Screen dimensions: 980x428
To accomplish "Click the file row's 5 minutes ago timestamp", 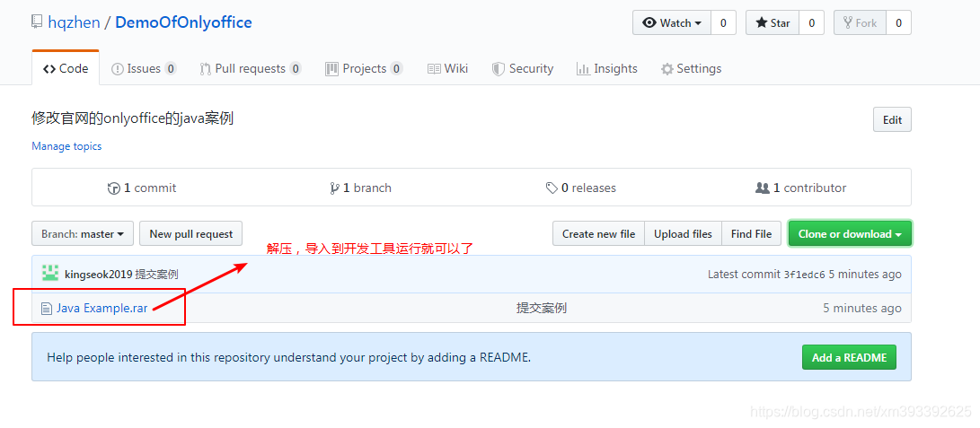I will tap(861, 308).
